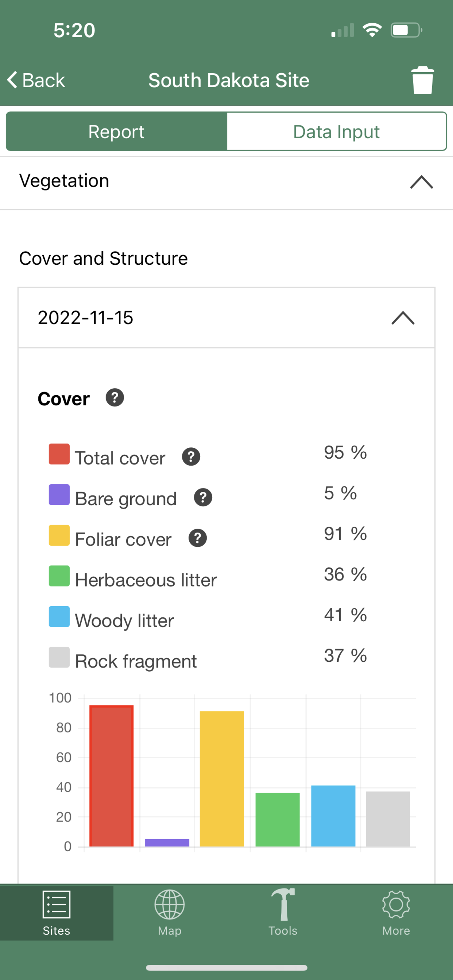Go Back to previous screen

36,80
